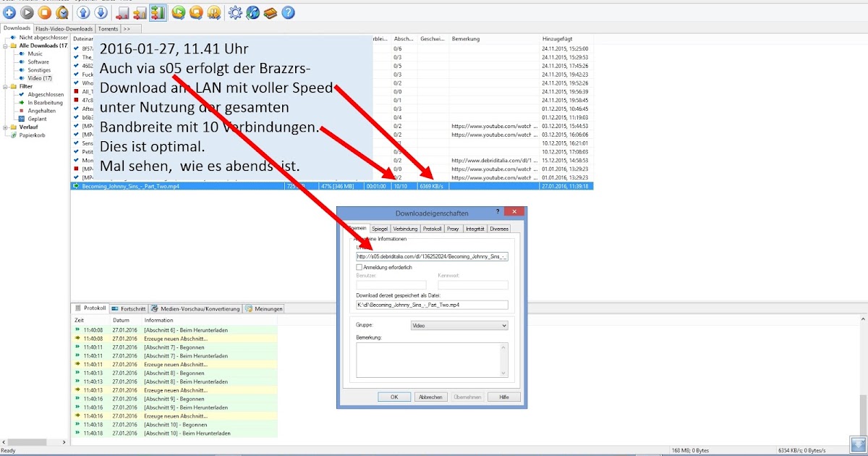
Task: Switch to the Flash-Video-Downloads tab
Action: coord(64,29)
